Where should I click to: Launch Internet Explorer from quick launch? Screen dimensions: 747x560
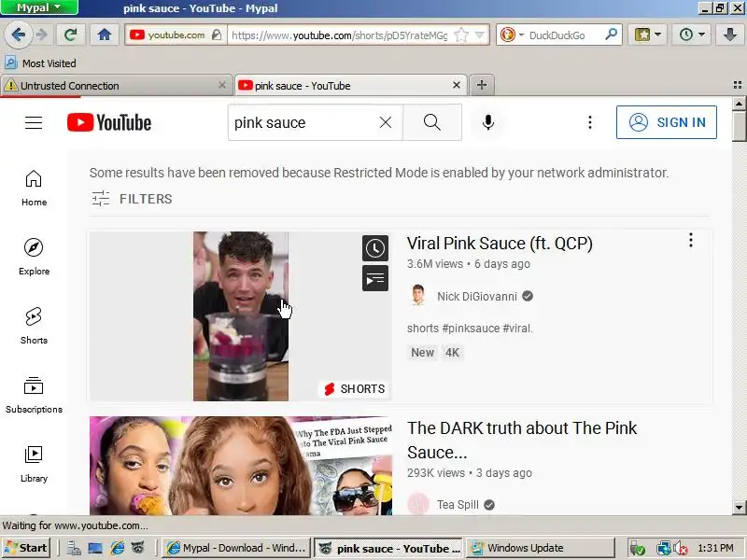(118, 548)
